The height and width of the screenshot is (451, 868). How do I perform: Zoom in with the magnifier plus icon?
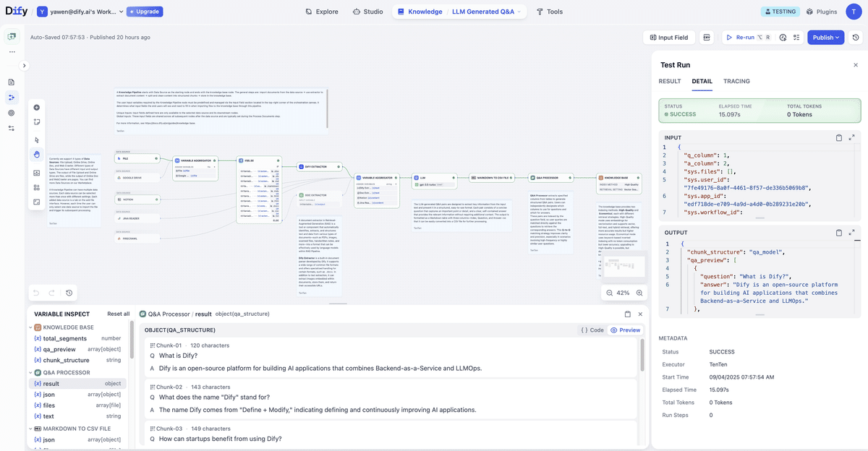[638, 293]
